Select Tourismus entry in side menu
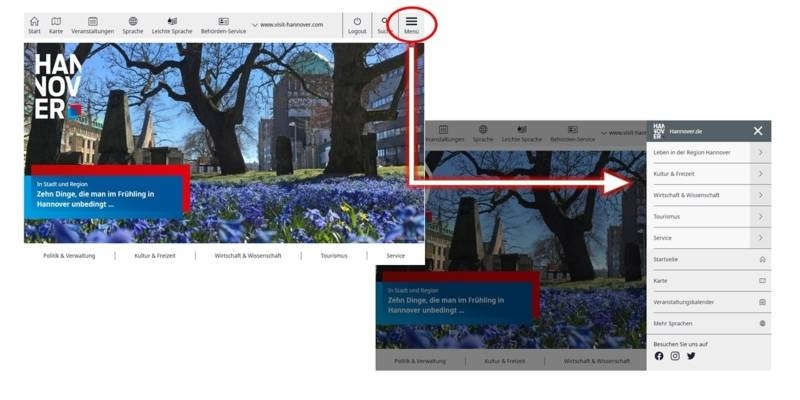 click(666, 217)
